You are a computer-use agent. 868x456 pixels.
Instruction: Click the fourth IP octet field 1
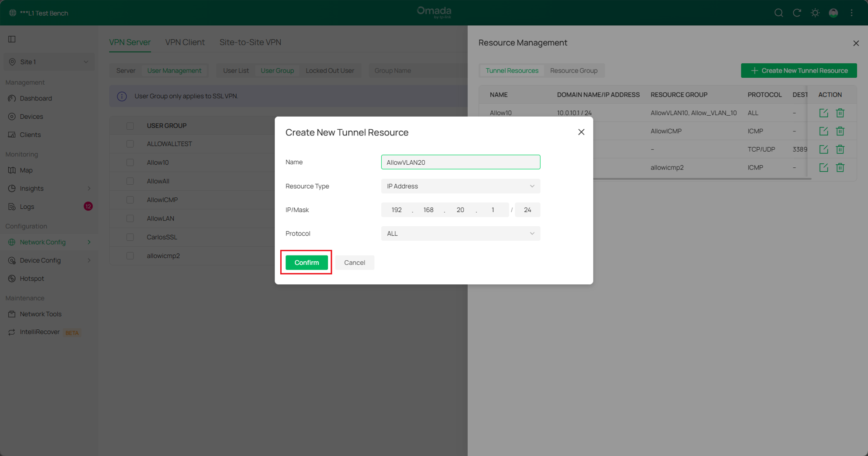(493, 210)
